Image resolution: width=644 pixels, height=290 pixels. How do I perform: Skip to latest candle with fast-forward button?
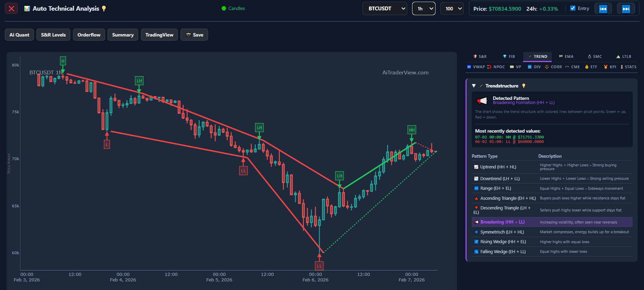coord(626,9)
